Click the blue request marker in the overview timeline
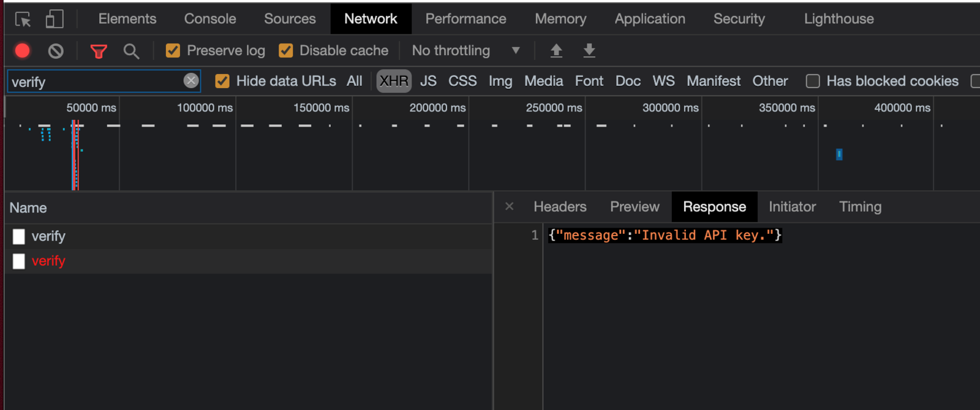980x410 pixels. pyautogui.click(x=839, y=154)
